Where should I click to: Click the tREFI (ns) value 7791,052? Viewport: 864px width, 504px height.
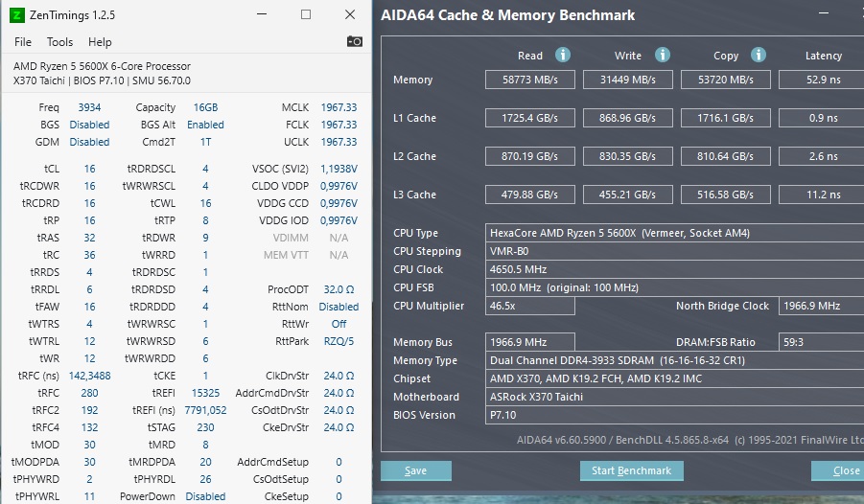[205, 410]
